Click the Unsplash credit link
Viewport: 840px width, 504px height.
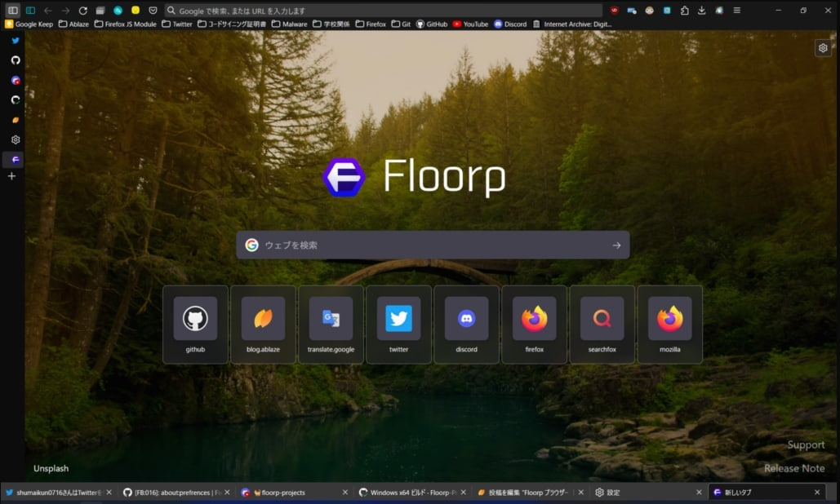(x=51, y=469)
